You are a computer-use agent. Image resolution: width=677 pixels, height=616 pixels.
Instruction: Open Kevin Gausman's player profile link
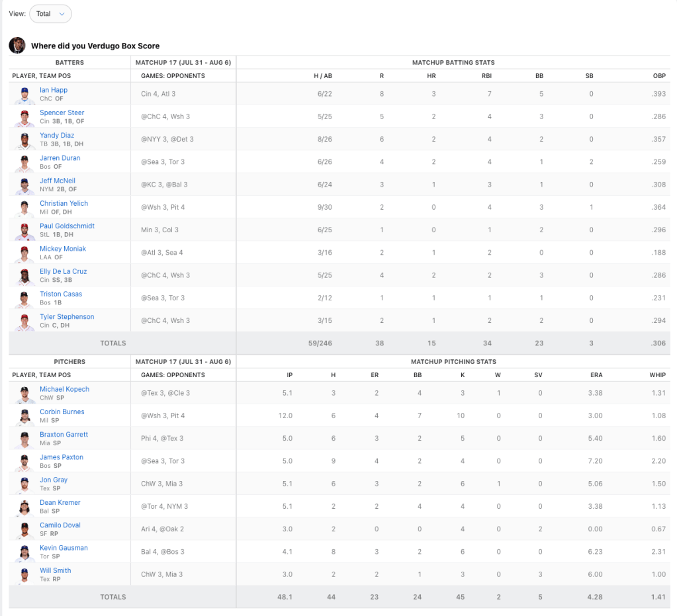point(64,548)
